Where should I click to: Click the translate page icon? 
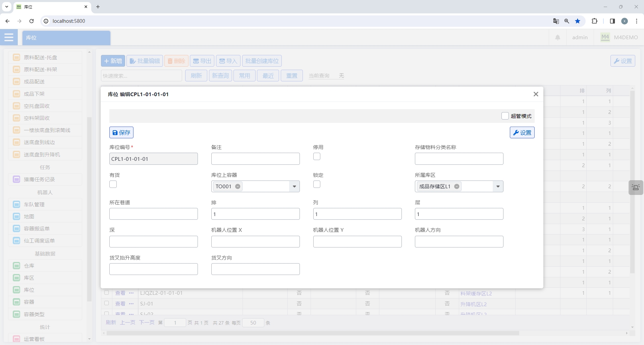pyautogui.click(x=556, y=21)
